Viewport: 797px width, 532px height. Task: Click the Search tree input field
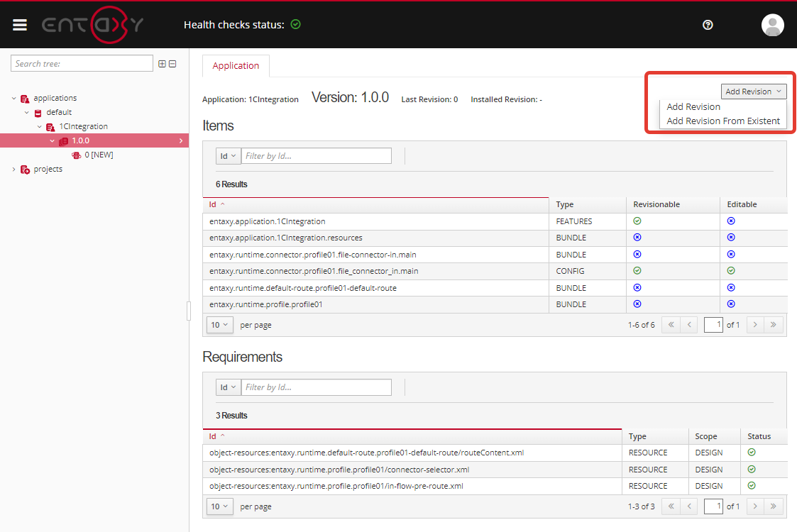82,64
